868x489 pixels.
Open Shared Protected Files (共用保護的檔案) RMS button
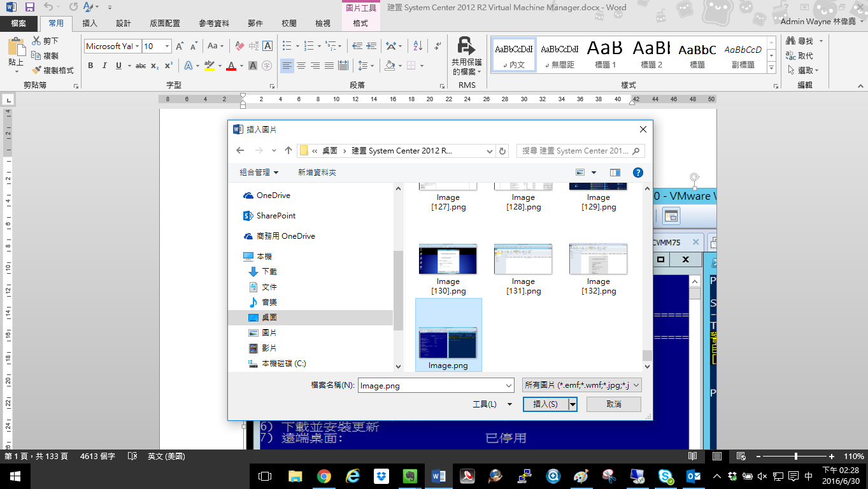pyautogui.click(x=467, y=57)
